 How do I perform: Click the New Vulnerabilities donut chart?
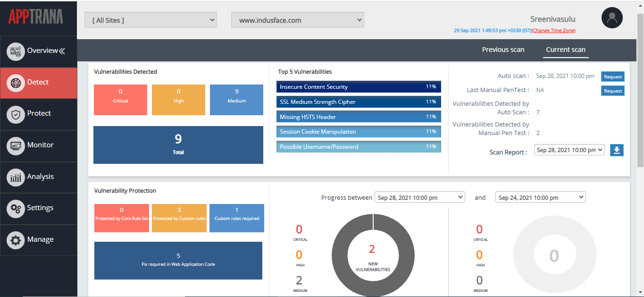373,255
